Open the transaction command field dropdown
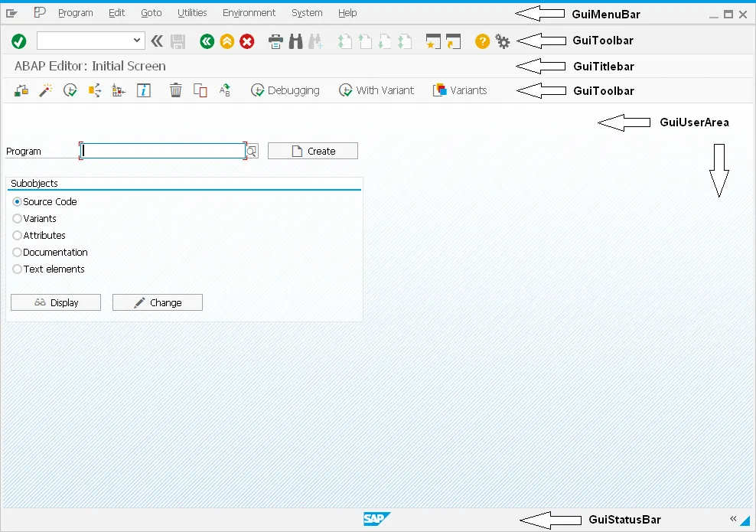Screen dimensions: 756x532 [x=137, y=41]
